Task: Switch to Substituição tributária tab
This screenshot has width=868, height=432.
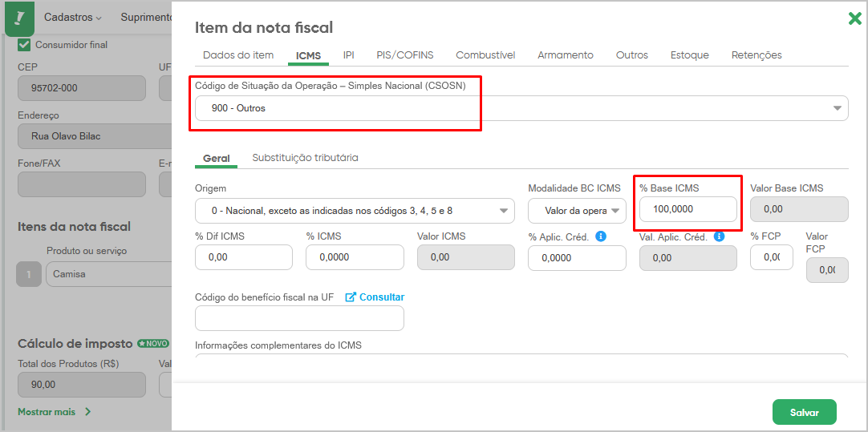Action: [305, 158]
